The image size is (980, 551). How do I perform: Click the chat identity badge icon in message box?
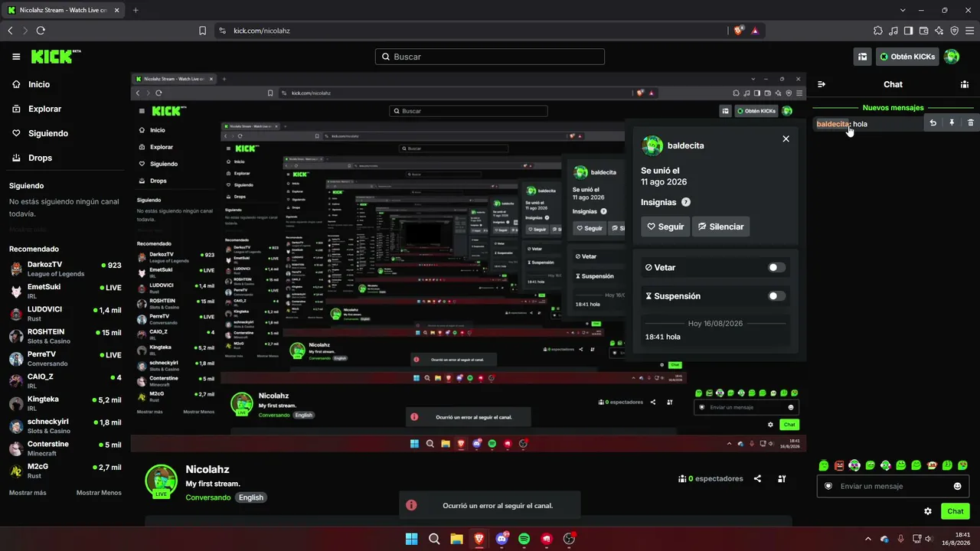[x=828, y=486]
